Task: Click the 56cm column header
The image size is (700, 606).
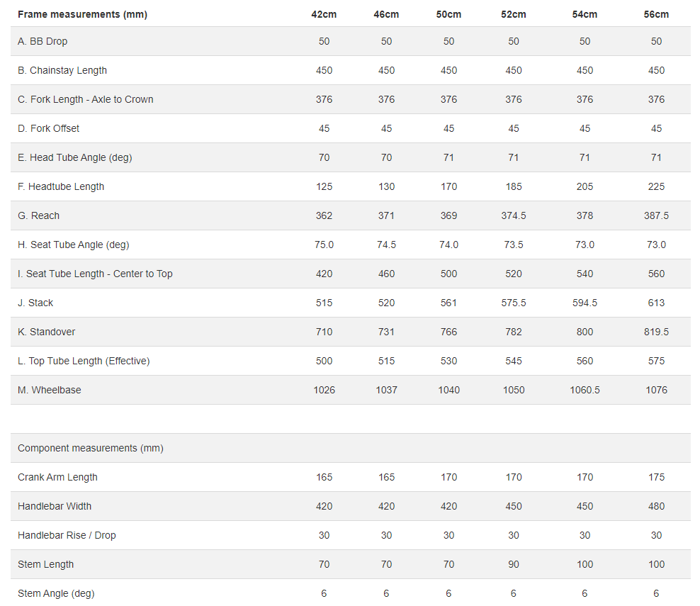Action: click(656, 14)
